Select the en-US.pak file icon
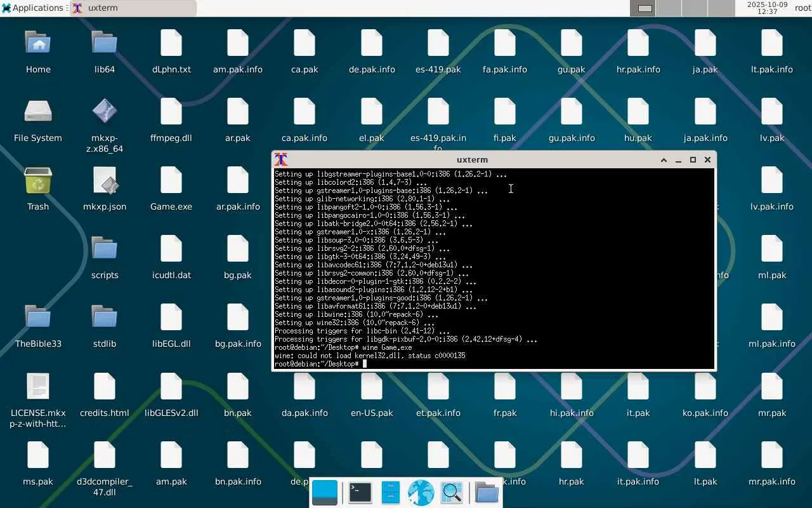 372,387
